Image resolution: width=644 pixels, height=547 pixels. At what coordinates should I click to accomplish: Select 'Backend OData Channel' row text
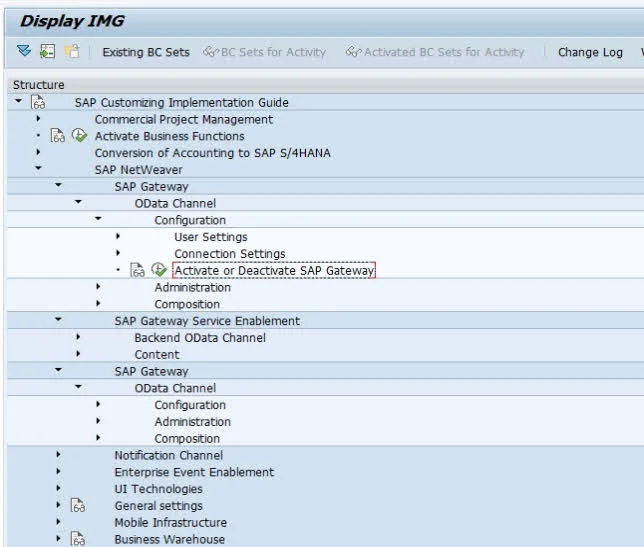pyautogui.click(x=200, y=338)
